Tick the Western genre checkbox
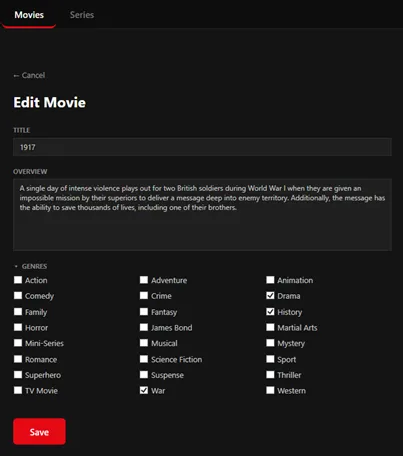 [270, 390]
